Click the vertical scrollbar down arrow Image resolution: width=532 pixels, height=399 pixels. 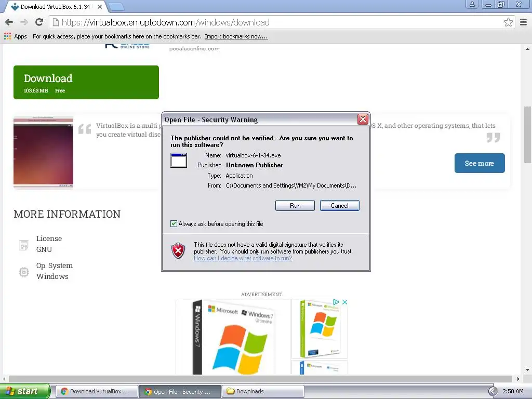[527, 370]
